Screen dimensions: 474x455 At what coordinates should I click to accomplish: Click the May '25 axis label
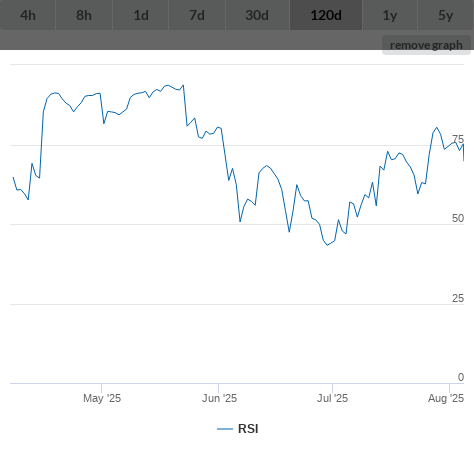click(102, 398)
